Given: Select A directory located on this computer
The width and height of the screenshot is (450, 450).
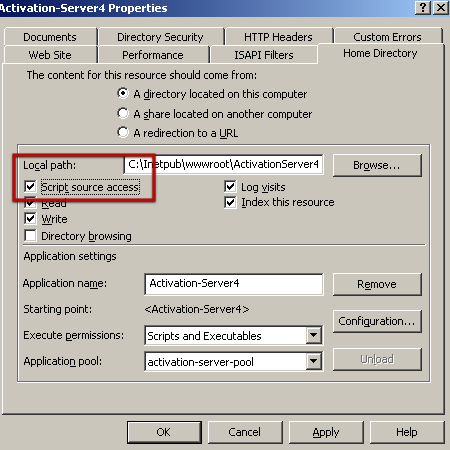Looking at the screenshot, I should pyautogui.click(x=123, y=93).
